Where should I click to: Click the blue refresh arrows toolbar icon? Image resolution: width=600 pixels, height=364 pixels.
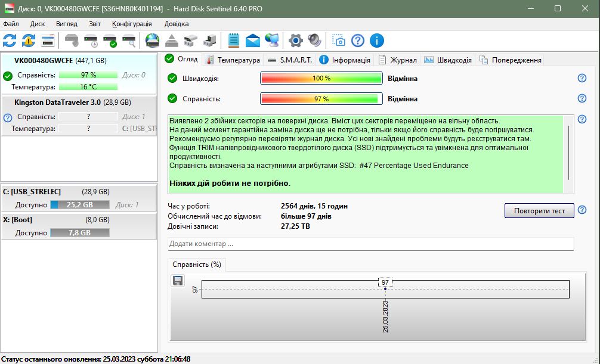10,41
